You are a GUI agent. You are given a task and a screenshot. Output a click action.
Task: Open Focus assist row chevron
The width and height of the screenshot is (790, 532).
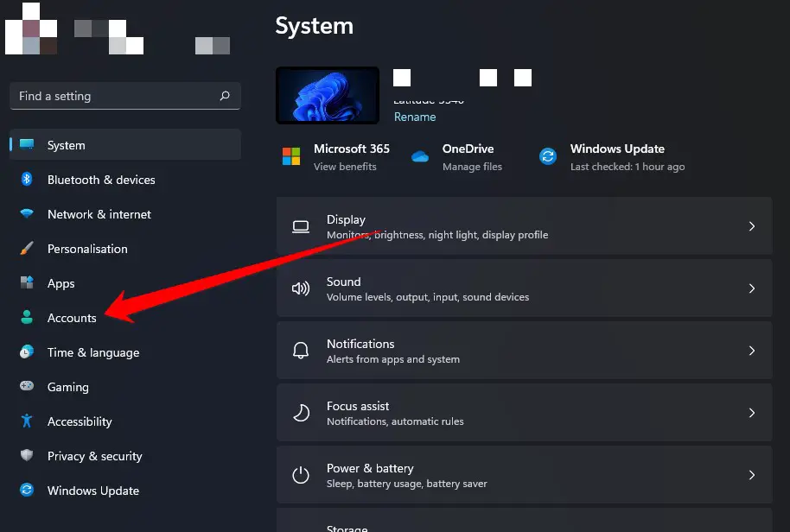[752, 413]
